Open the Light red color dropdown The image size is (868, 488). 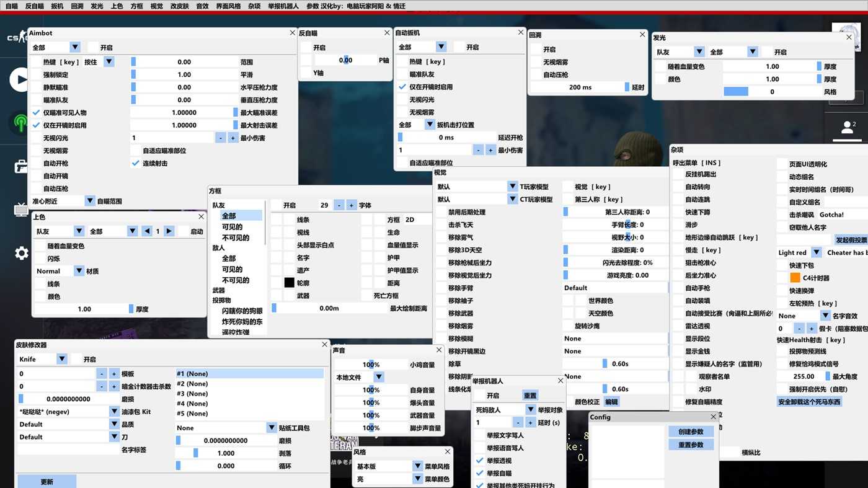point(800,252)
